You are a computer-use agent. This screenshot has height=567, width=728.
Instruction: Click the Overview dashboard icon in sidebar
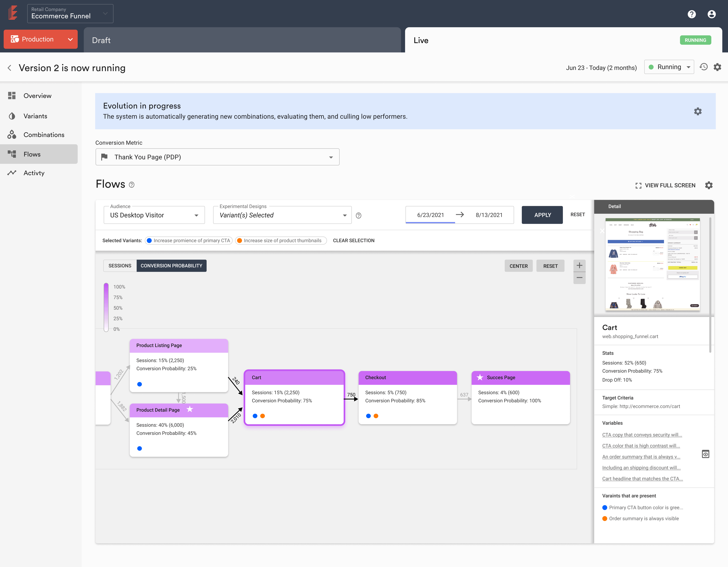pos(12,96)
